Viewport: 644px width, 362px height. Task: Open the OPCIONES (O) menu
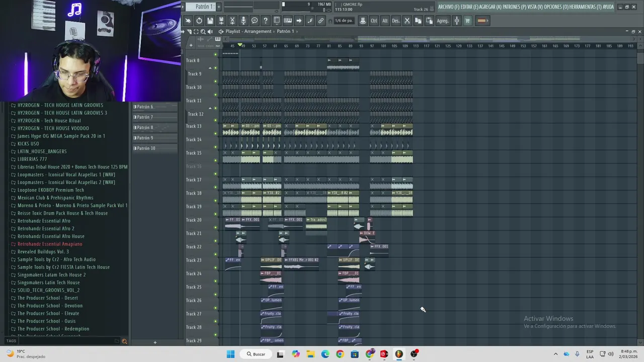[x=555, y=7]
